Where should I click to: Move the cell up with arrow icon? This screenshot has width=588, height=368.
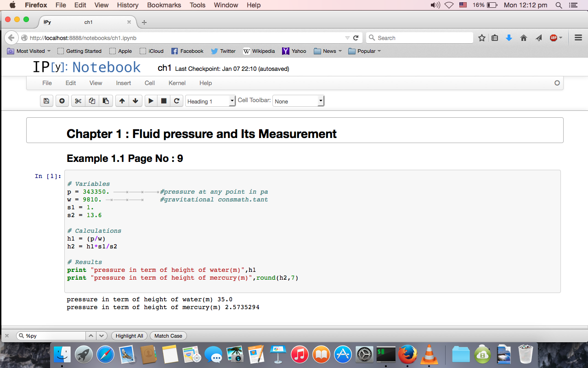click(x=122, y=101)
